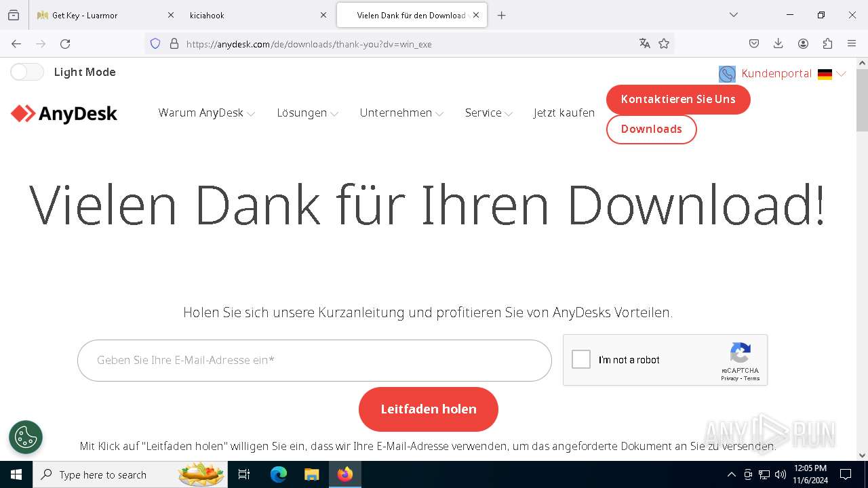
Task: Translate this page icon
Action: (x=645, y=43)
